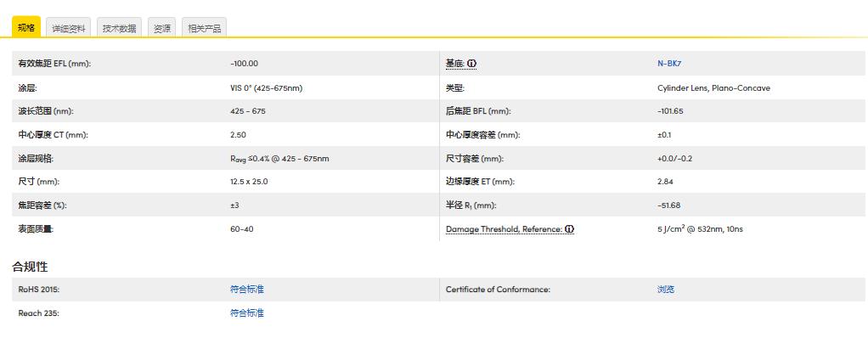
Task: Open the Reach 235 符合标准 link
Action: click(x=246, y=313)
